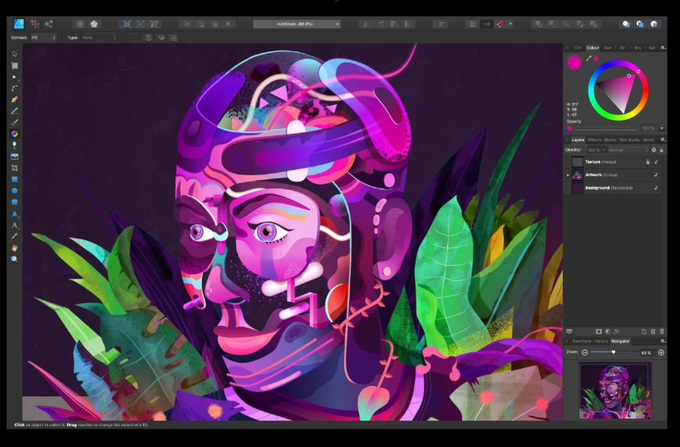Select the Pencil tool
The image size is (680, 447).
(x=14, y=111)
